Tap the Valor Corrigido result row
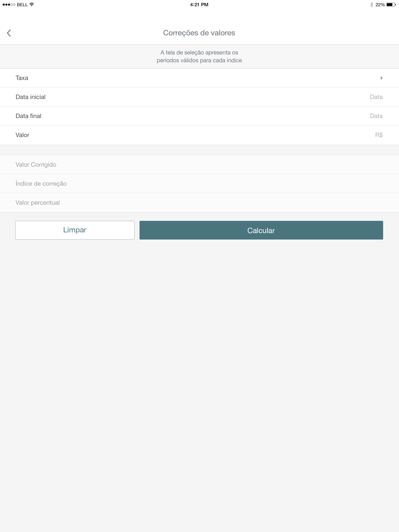The width and height of the screenshot is (399, 532). pos(199,165)
